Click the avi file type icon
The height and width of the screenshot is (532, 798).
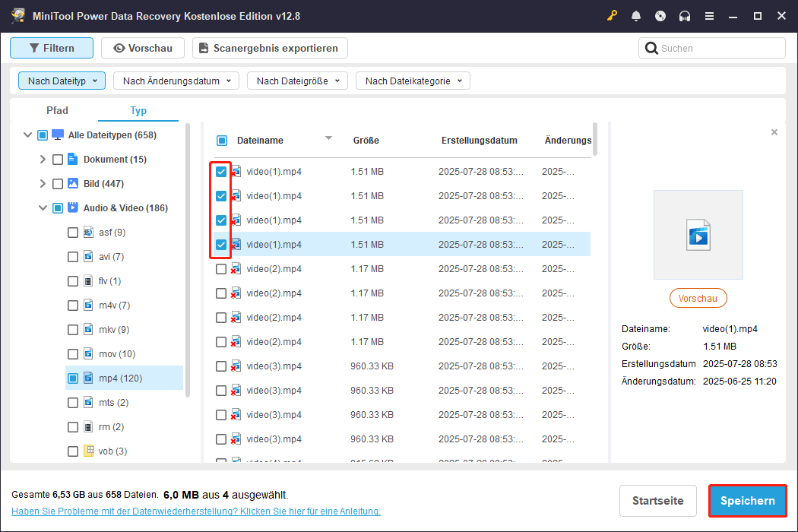tap(88, 257)
